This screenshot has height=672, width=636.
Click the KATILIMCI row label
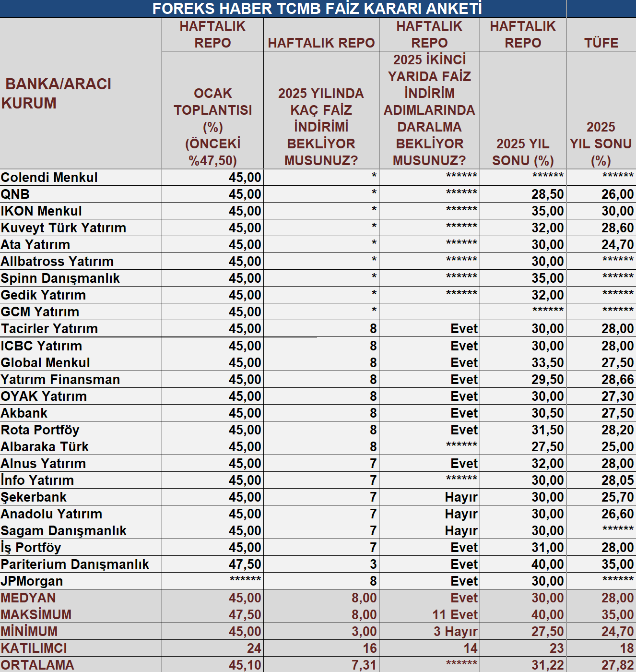(x=34, y=648)
